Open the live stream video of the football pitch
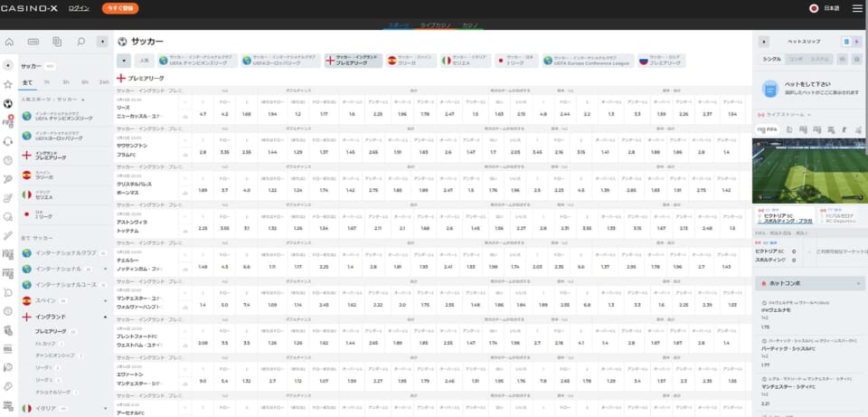The width and height of the screenshot is (868, 417). click(x=810, y=171)
